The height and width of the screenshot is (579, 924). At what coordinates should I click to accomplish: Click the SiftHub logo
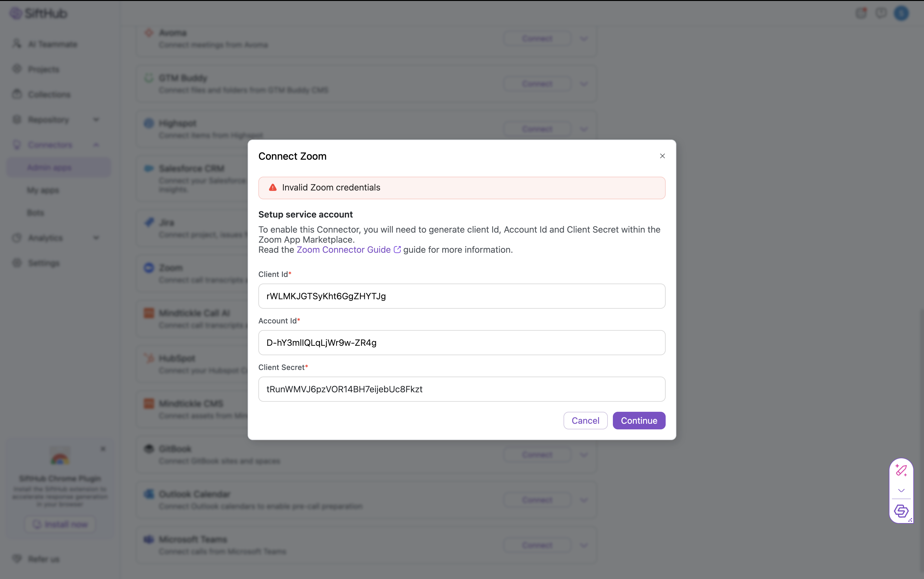pyautogui.click(x=39, y=14)
